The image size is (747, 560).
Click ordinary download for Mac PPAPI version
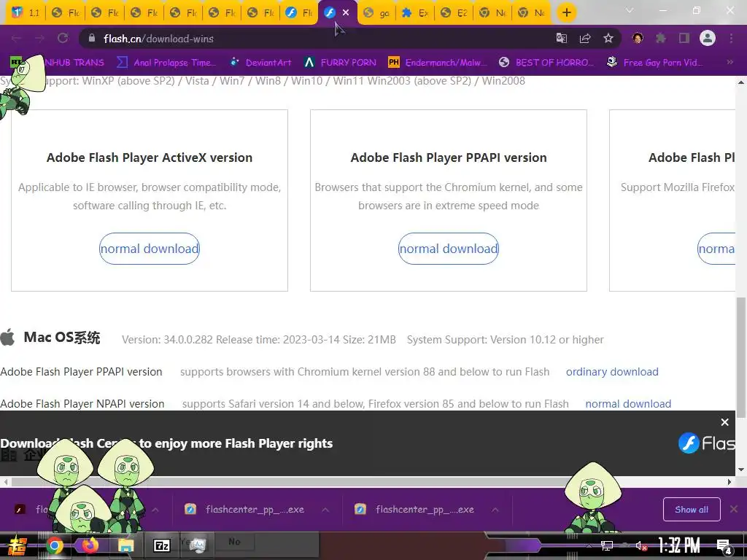pyautogui.click(x=612, y=372)
